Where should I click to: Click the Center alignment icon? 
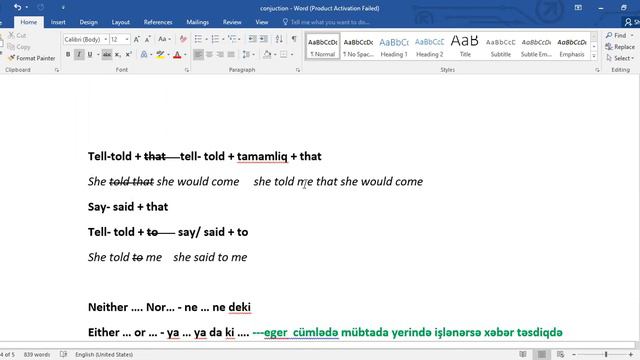coord(209,54)
